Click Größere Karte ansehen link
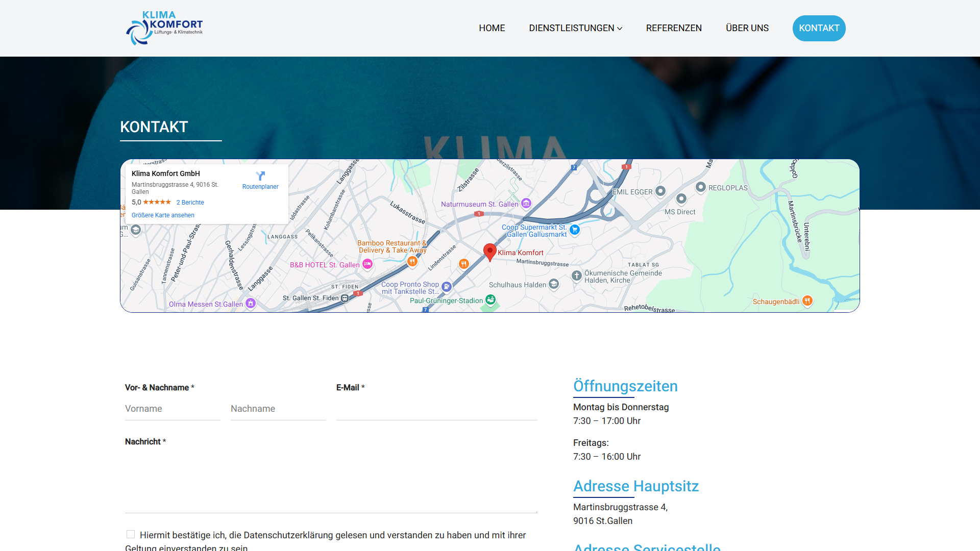 pyautogui.click(x=163, y=215)
